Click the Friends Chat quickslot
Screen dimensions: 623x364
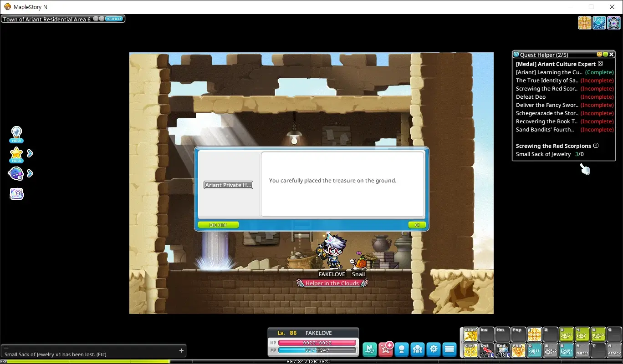click(x=567, y=334)
